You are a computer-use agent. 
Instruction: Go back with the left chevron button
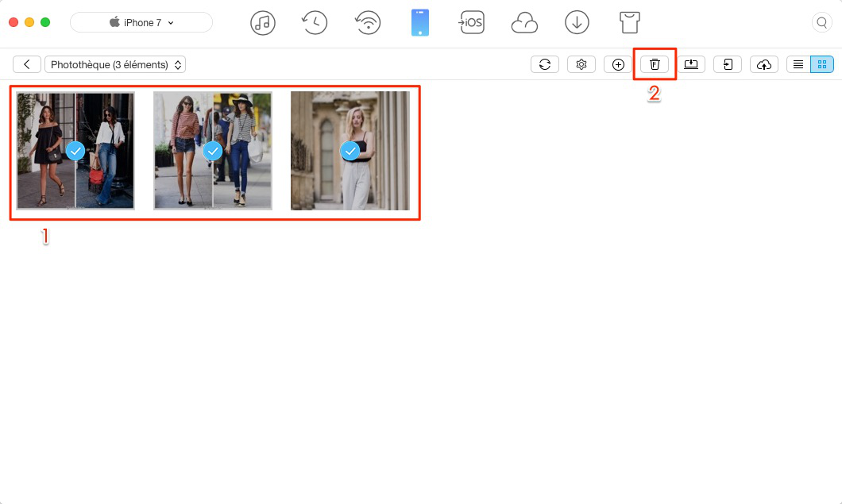click(x=27, y=64)
